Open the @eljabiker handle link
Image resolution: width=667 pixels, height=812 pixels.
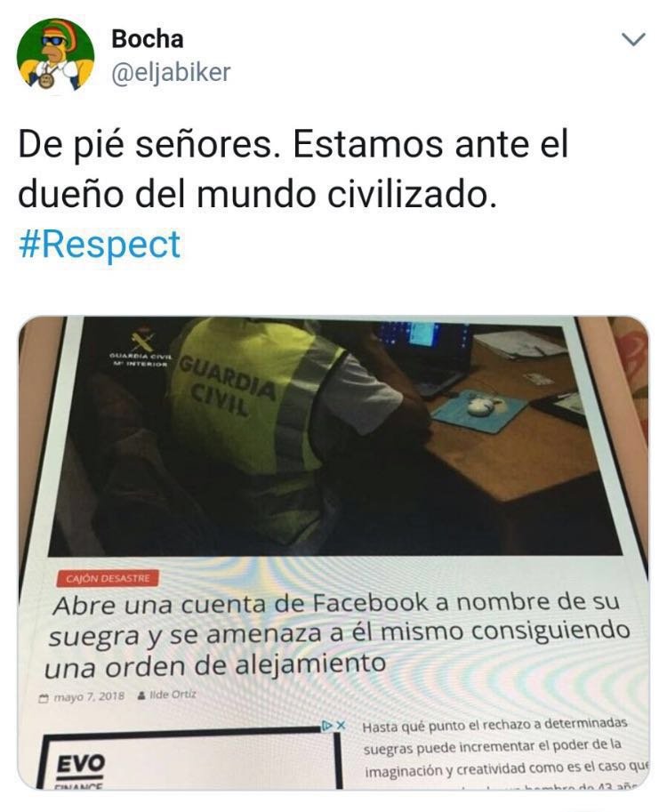(171, 72)
